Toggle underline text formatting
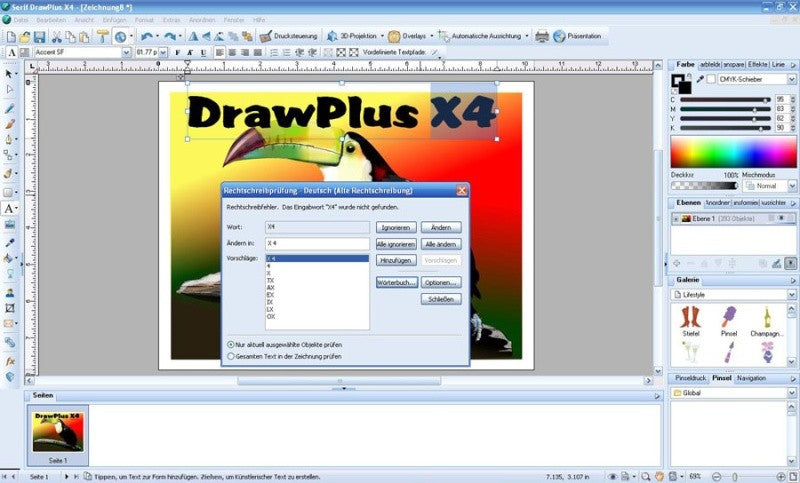Screen dimensions: 800x483 pos(203,53)
